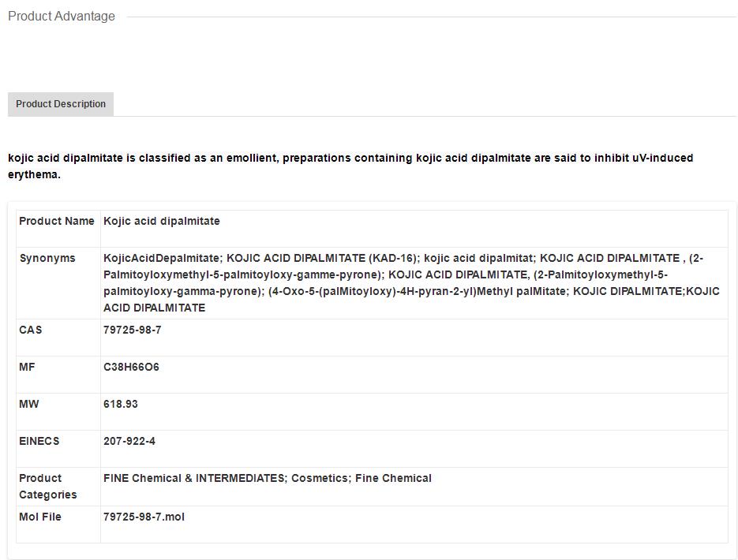Click the Product Categories row label
Screen dimensions: 738x560
click(48, 487)
